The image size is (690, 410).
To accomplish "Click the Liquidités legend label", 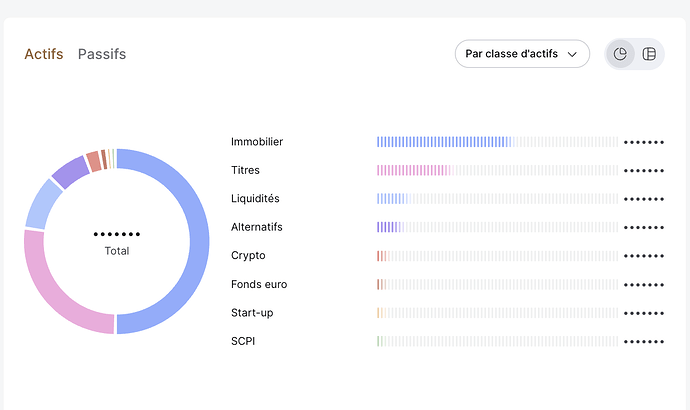I will 255,198.
